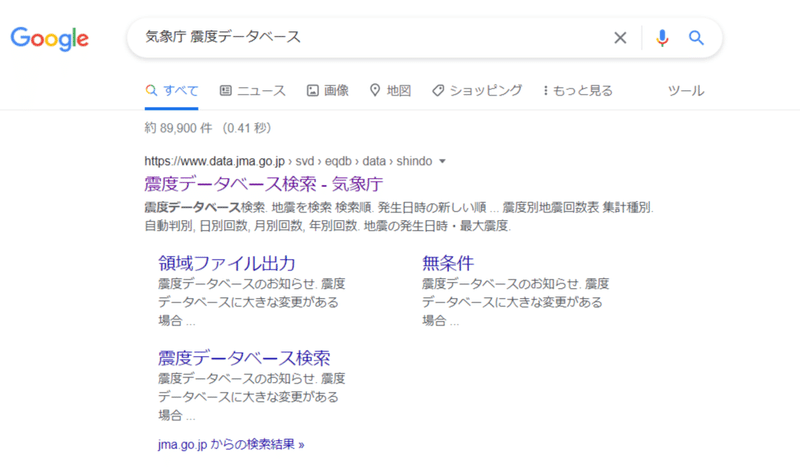
Task: Submit search with magnifier icon
Action: tap(696, 38)
